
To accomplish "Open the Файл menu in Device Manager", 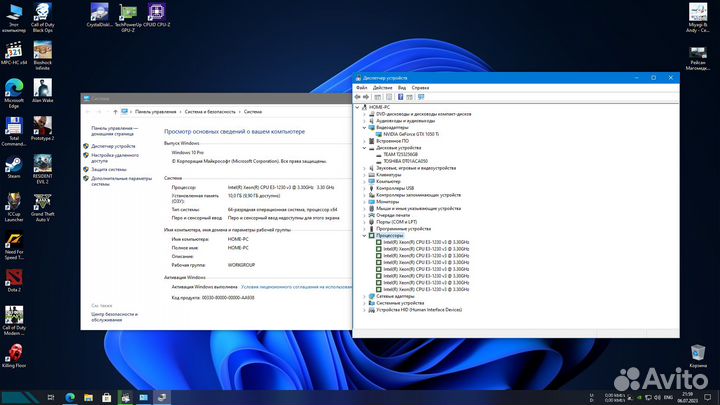I will pyautogui.click(x=361, y=87).
